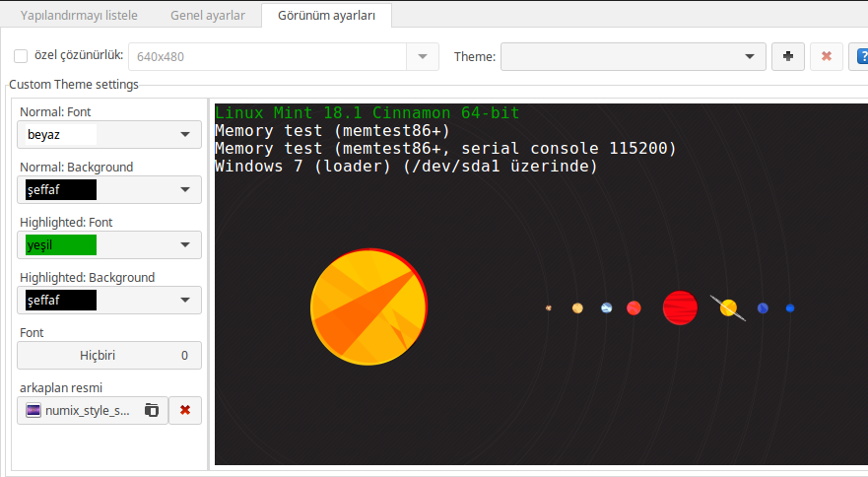This screenshot has width=868, height=477.
Task: Click into the 640x480 resolution text field
Action: click(x=267, y=56)
